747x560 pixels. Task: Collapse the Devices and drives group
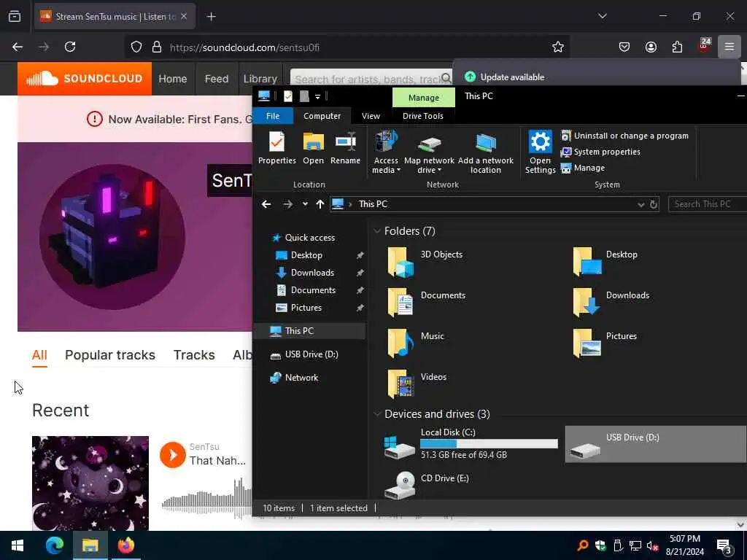(377, 414)
